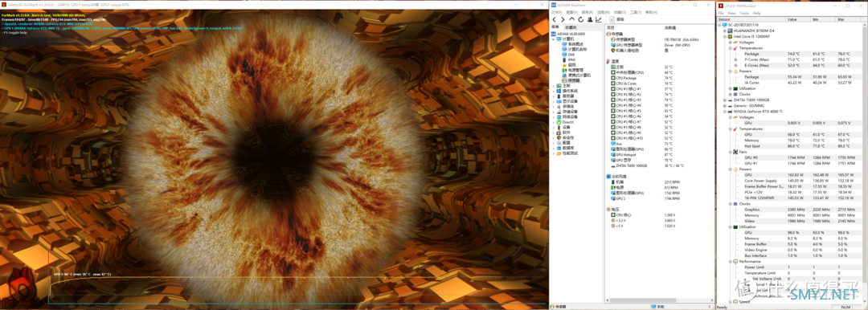
Task: Click the up arrow in AIDA64 toolbar
Action: [x=572, y=19]
